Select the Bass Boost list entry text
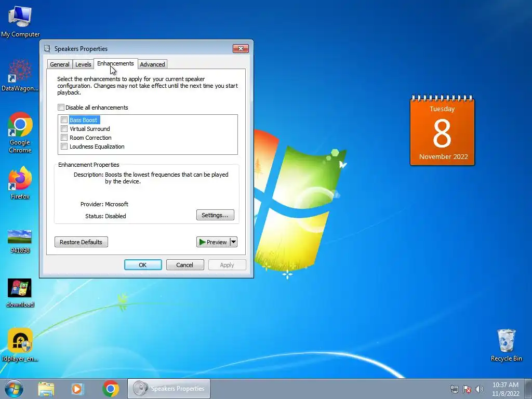The image size is (532, 399). (84, 120)
